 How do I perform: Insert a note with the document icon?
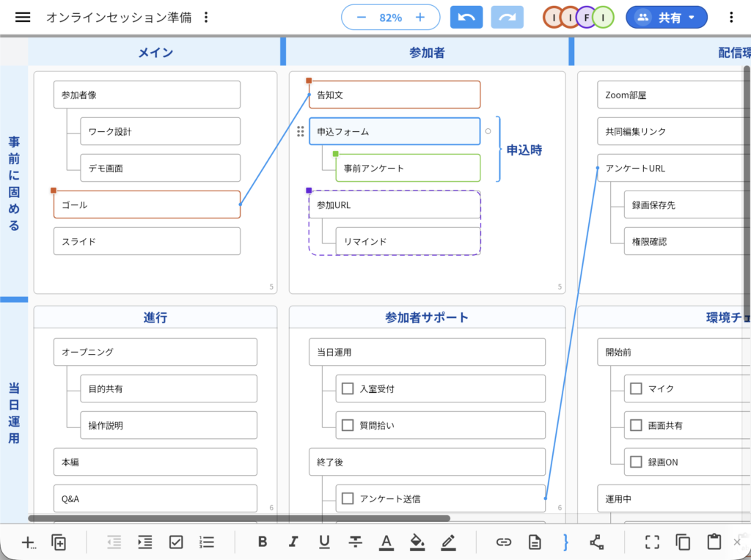point(535,542)
